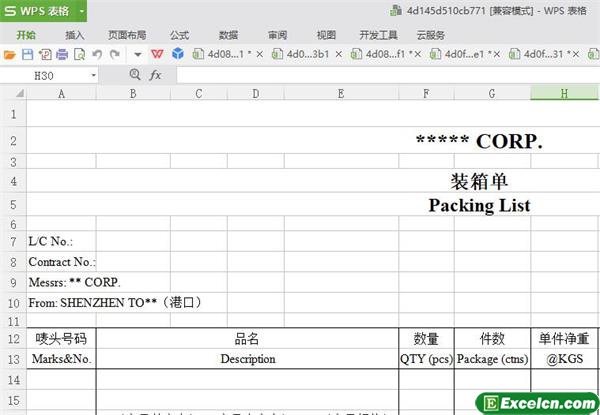The width and height of the screenshot is (600, 415).
Task: Switch to document tab 4d08...1
Action: [226, 54]
